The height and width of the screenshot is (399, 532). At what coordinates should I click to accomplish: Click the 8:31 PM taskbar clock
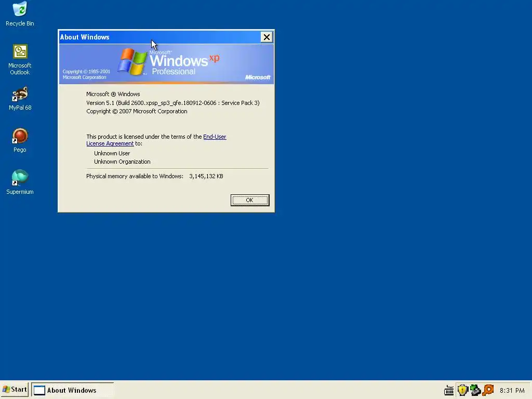coord(512,391)
